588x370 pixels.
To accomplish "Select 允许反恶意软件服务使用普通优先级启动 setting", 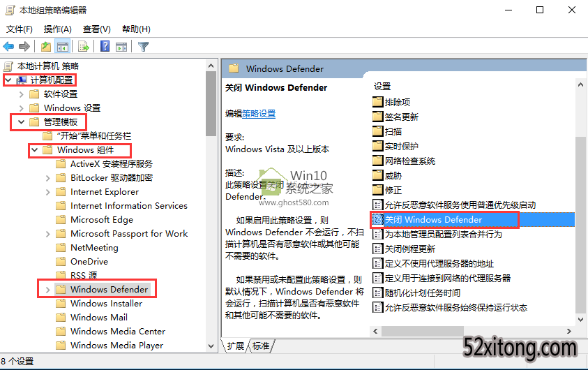I will (460, 205).
